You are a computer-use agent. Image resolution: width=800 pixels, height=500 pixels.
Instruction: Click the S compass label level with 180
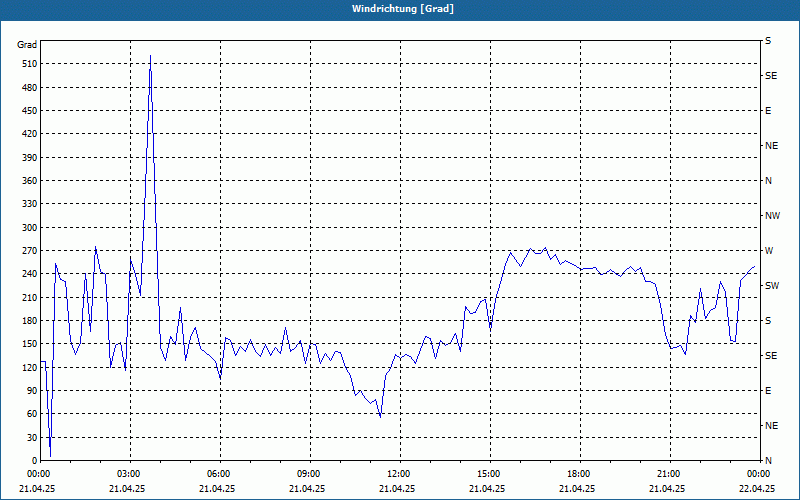point(768,321)
